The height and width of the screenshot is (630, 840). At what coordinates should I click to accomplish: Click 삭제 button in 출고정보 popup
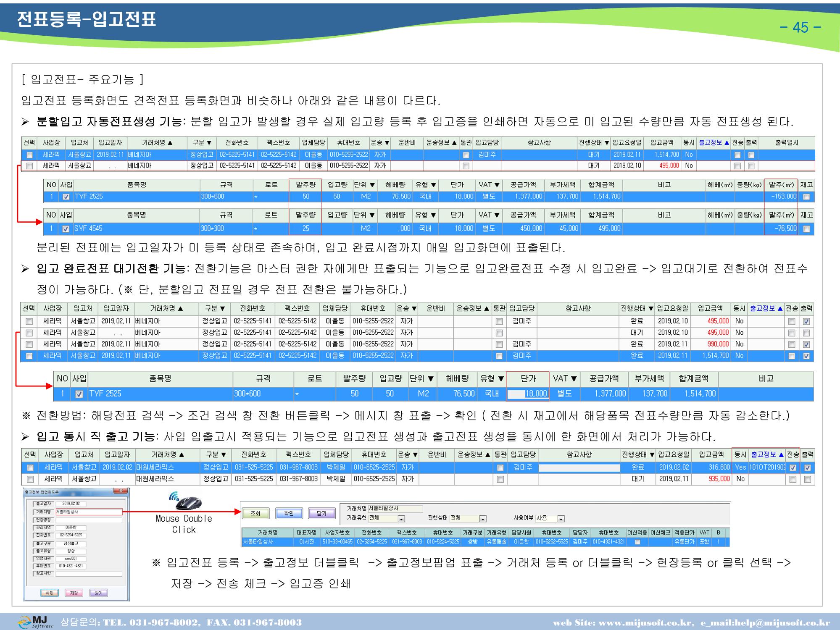pyautogui.click(x=50, y=593)
